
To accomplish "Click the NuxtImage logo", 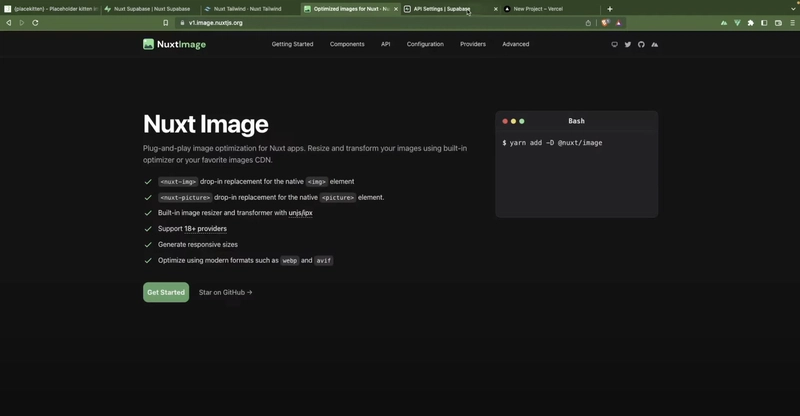I will (174, 44).
